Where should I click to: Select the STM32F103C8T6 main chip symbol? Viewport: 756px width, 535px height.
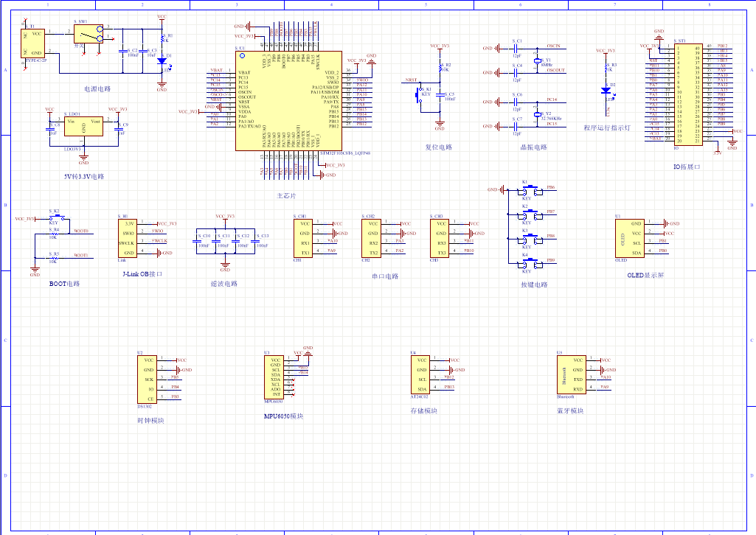(x=288, y=101)
